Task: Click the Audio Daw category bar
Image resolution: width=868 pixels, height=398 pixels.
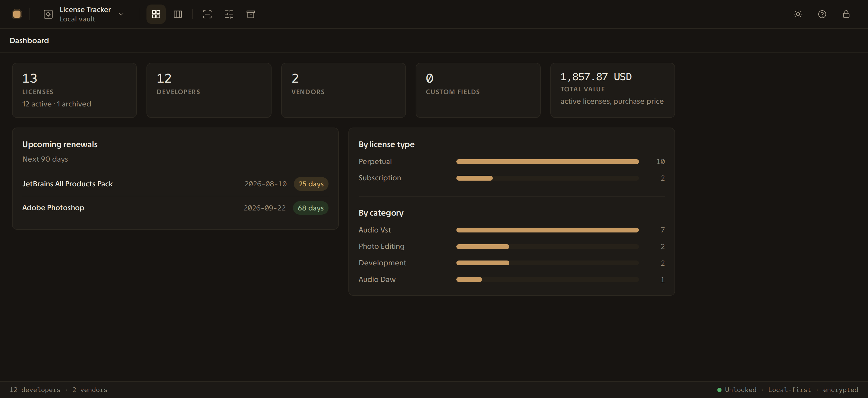Action: coord(547,280)
